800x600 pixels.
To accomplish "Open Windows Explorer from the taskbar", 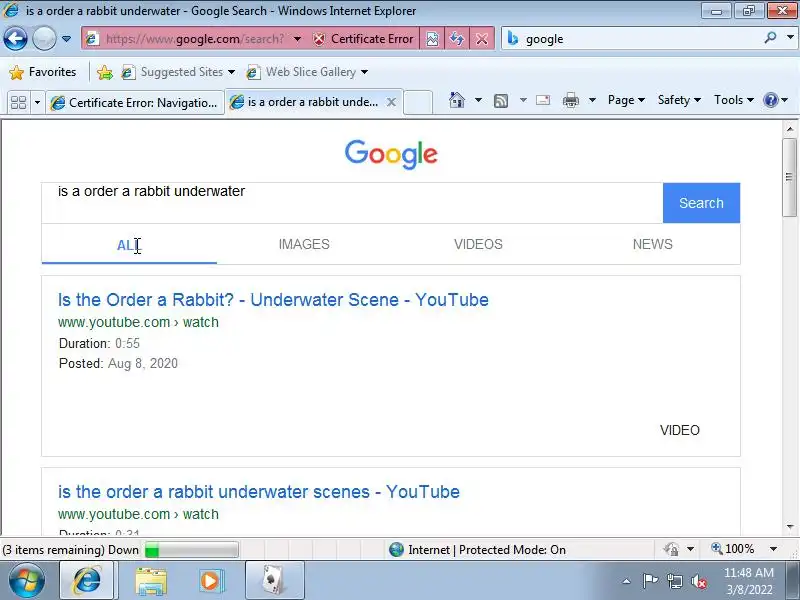I will 151,581.
